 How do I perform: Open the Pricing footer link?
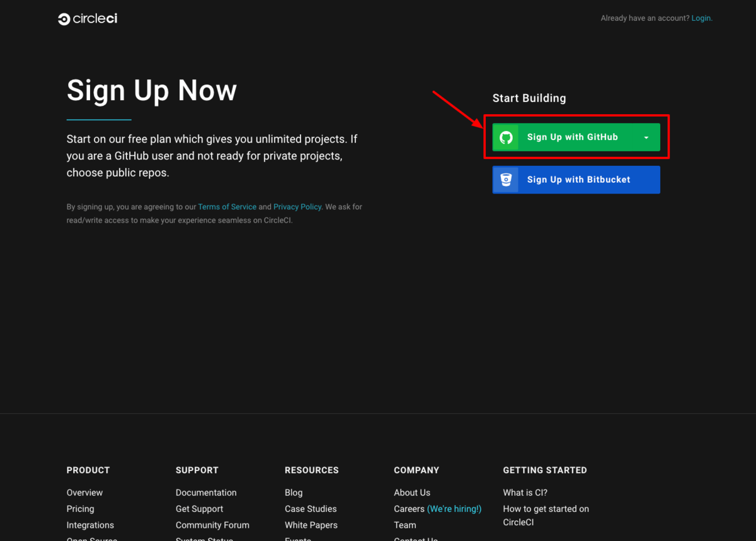tap(80, 509)
